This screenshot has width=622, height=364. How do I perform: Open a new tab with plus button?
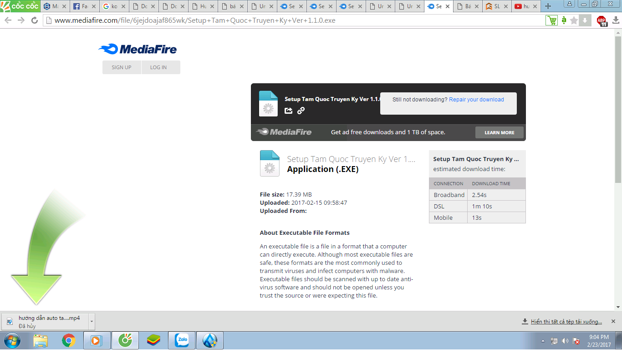(x=548, y=6)
